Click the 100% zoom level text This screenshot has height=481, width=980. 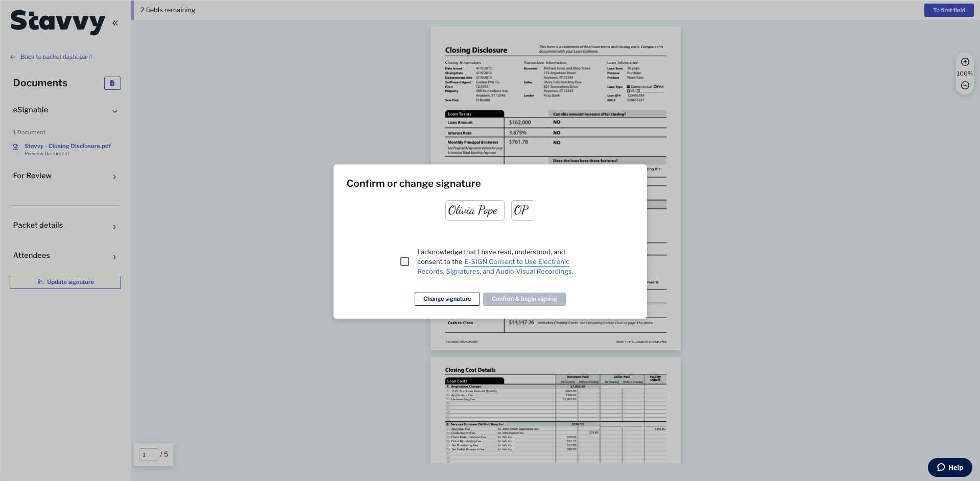[965, 74]
